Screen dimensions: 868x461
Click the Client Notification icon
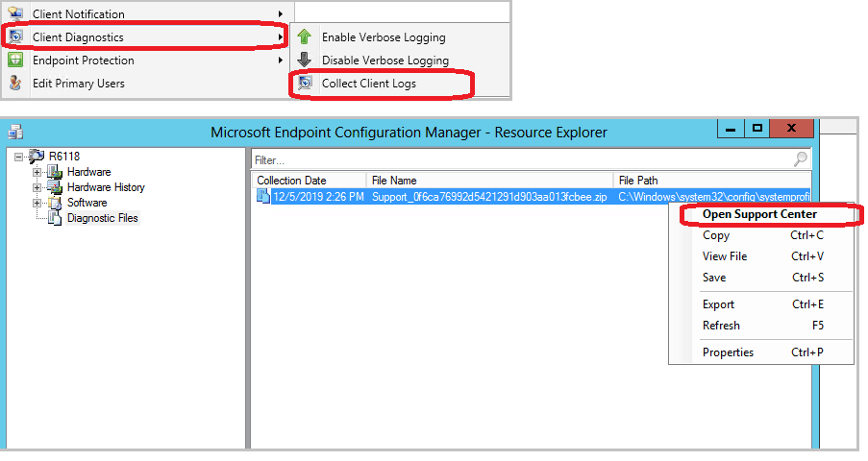click(x=15, y=13)
